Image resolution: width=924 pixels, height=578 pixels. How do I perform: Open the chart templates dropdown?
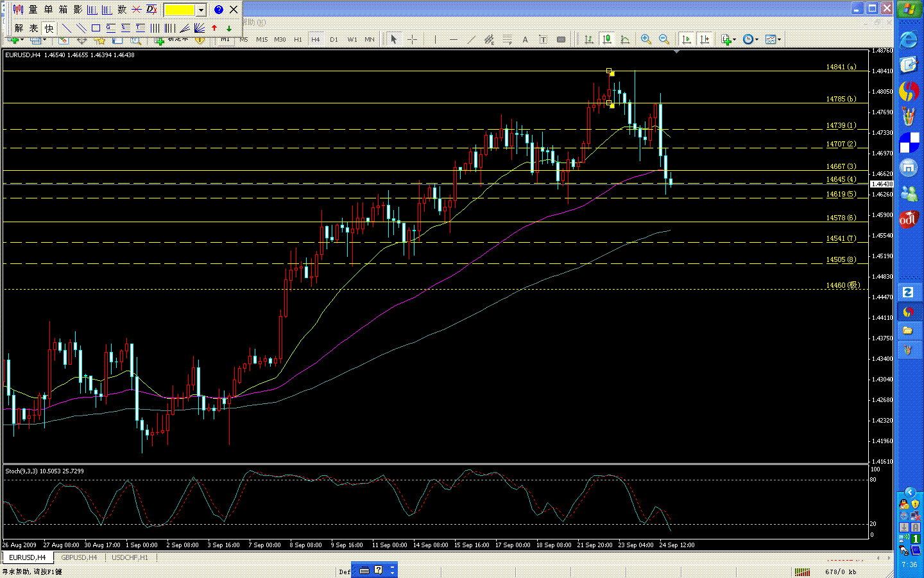[773, 40]
